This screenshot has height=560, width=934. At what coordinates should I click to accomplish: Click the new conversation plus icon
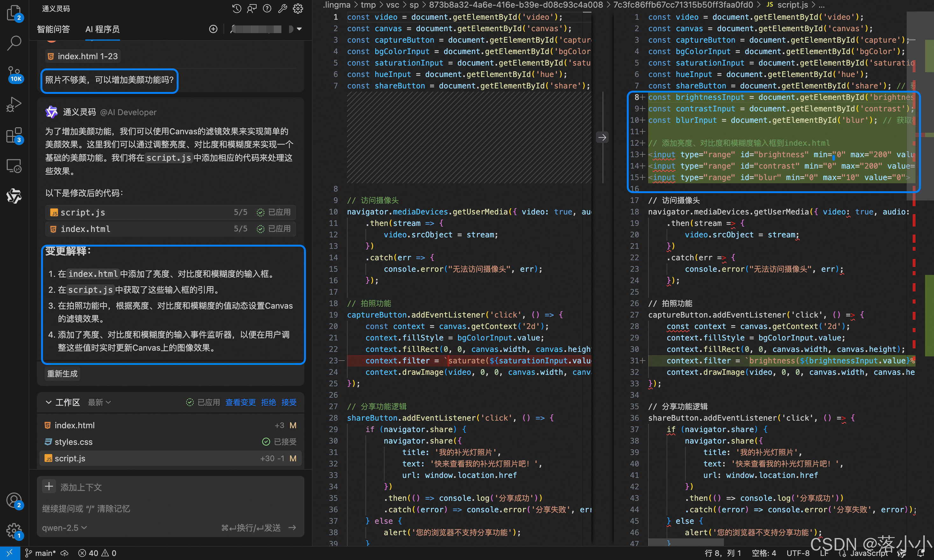[213, 29]
